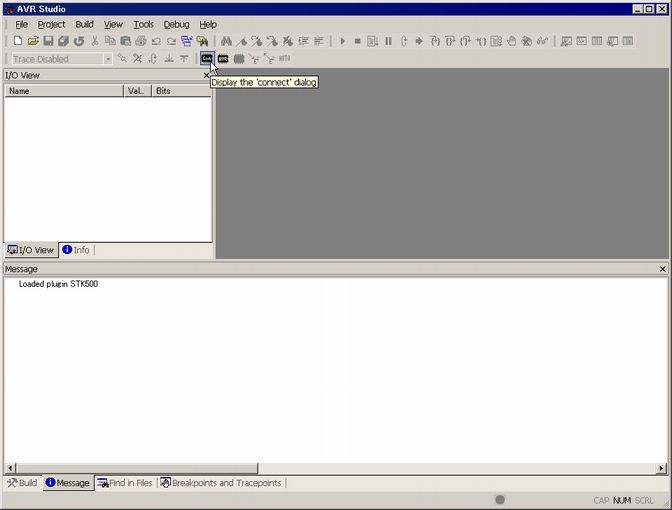Open the Trace Disabled dropdown arrow
This screenshot has width=672, height=510.
click(108, 59)
